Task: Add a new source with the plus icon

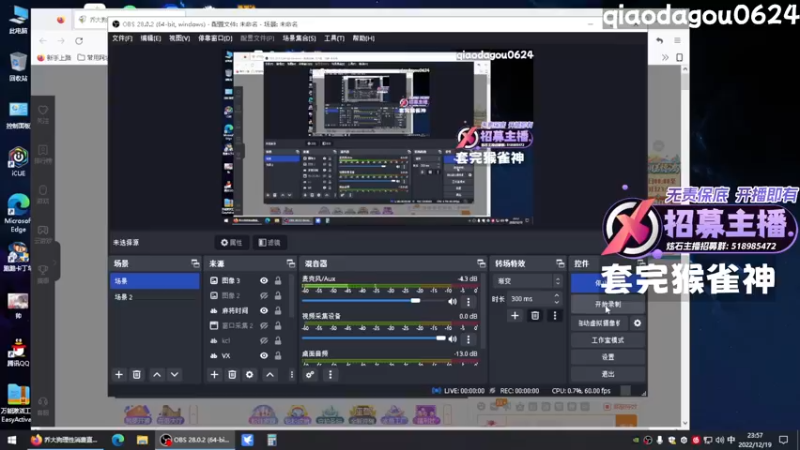Action: tap(214, 374)
